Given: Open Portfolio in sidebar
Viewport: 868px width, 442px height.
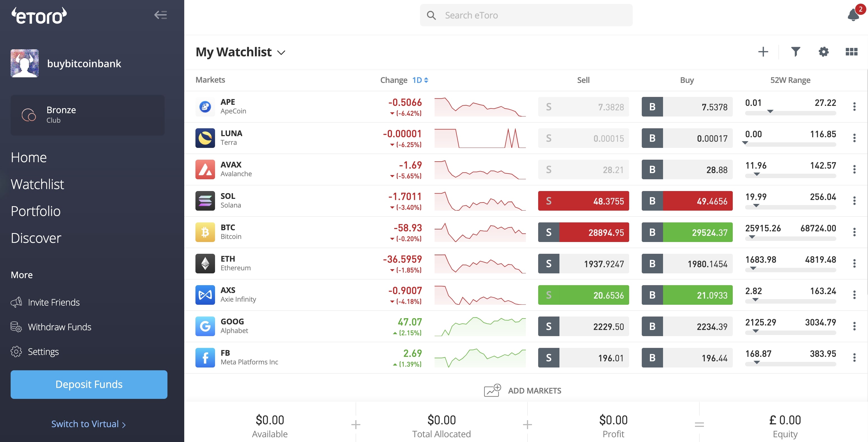Looking at the screenshot, I should coord(36,211).
